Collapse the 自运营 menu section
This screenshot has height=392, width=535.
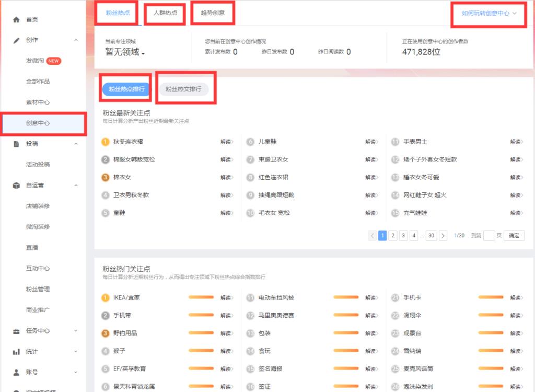[76, 186]
